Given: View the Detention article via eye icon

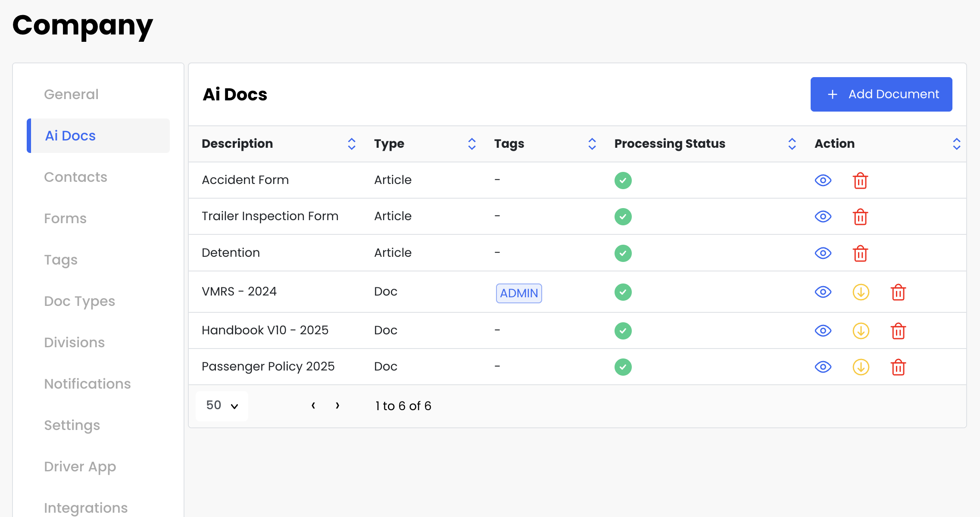Looking at the screenshot, I should tap(823, 253).
